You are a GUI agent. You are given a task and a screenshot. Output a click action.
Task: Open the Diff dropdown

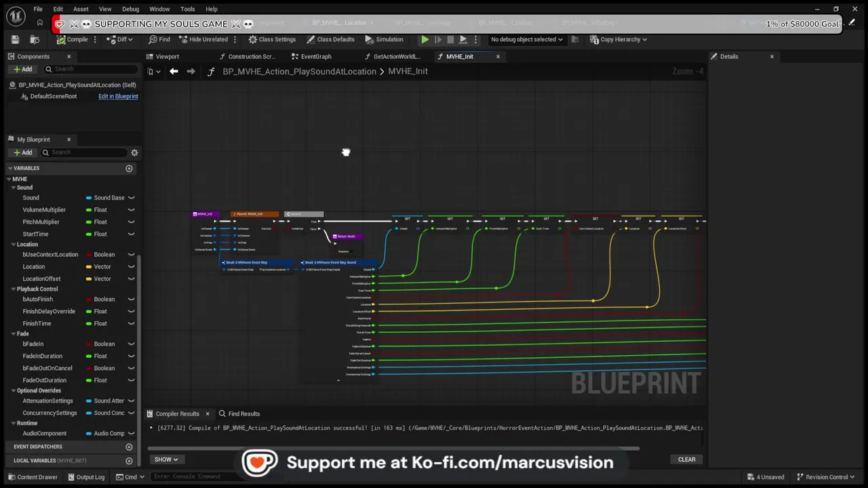(121, 39)
